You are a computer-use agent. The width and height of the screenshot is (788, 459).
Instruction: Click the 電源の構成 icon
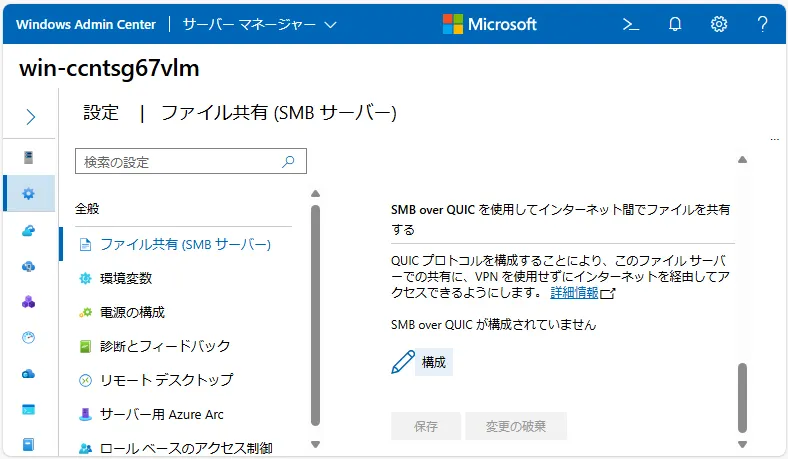85,312
